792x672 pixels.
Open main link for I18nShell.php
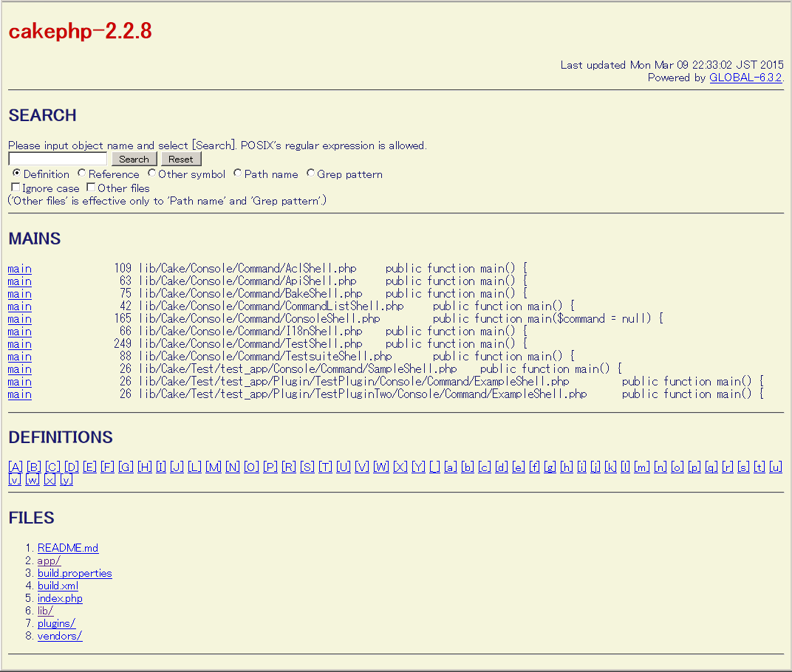point(20,332)
